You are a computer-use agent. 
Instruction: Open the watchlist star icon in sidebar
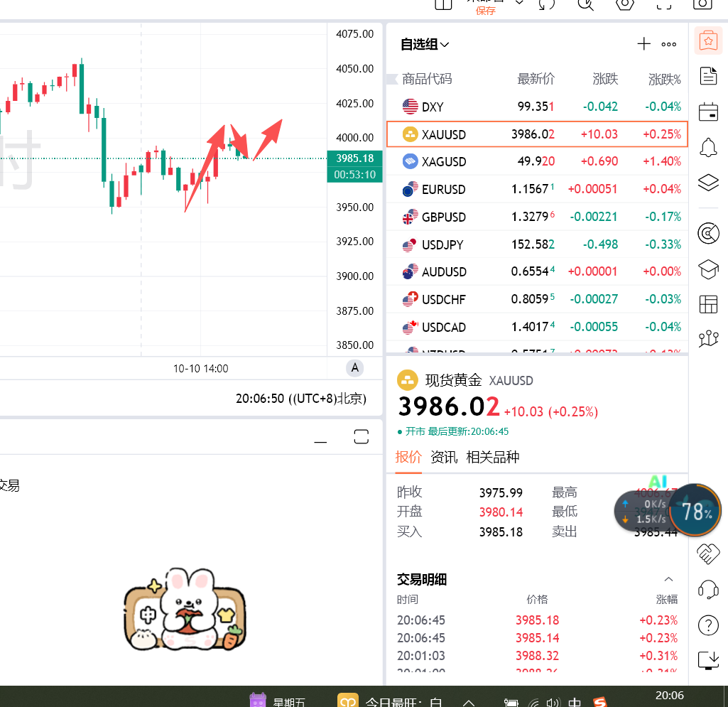[x=708, y=41]
